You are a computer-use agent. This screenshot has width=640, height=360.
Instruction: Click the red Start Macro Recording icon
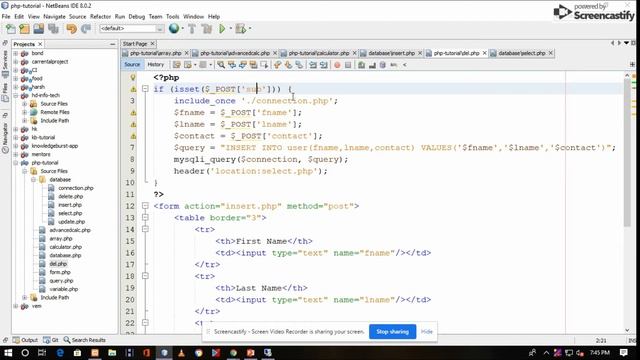[x=337, y=65]
